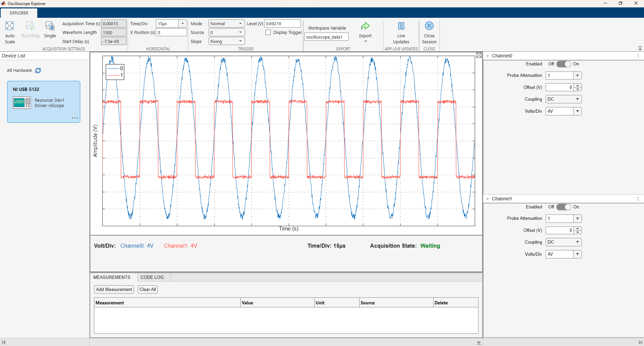
Task: Click the plot legend box
Action: pos(115,72)
